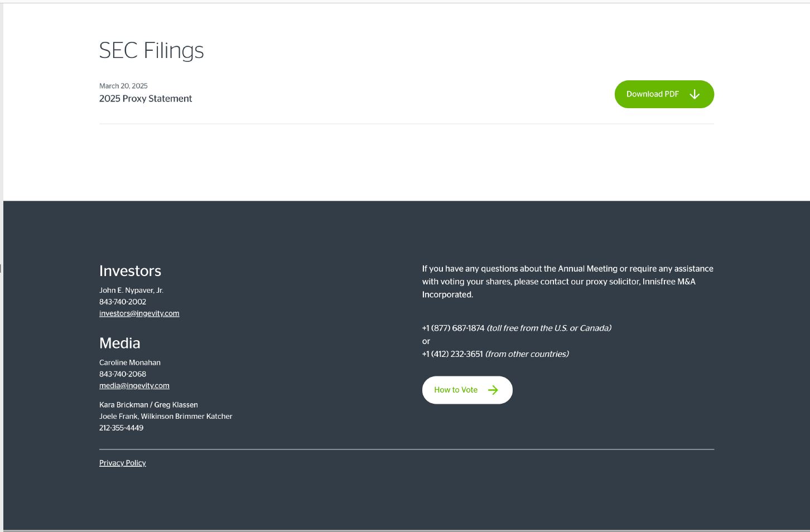This screenshot has height=532, width=810.
Task: Open the How to Vote button label
Action: pyautogui.click(x=456, y=390)
